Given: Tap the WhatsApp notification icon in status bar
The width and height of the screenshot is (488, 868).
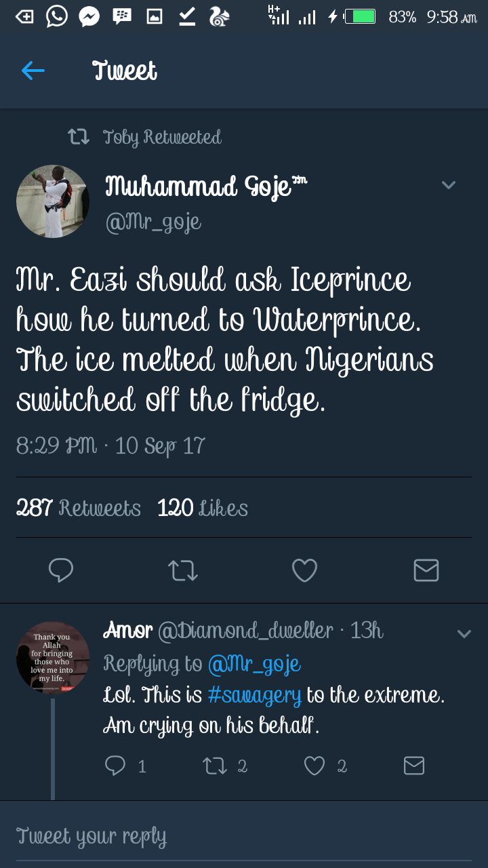Looking at the screenshot, I should [57, 16].
